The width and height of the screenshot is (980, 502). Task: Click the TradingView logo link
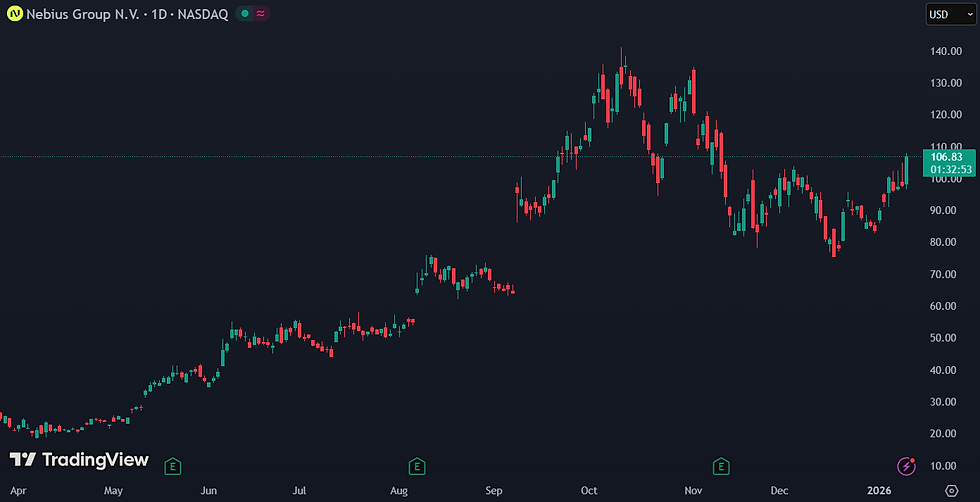[79, 460]
